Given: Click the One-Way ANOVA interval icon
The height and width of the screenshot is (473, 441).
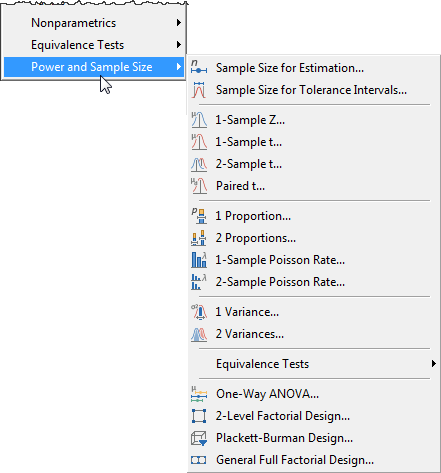Looking at the screenshot, I should click(199, 394).
